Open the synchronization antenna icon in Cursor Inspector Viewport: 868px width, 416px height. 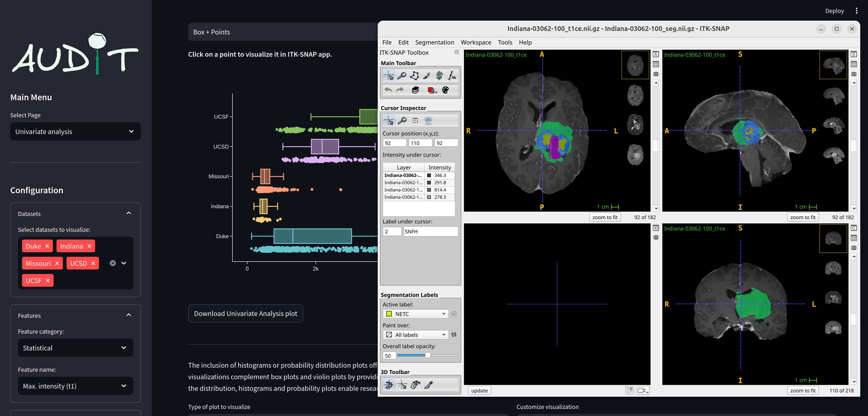coord(428,120)
